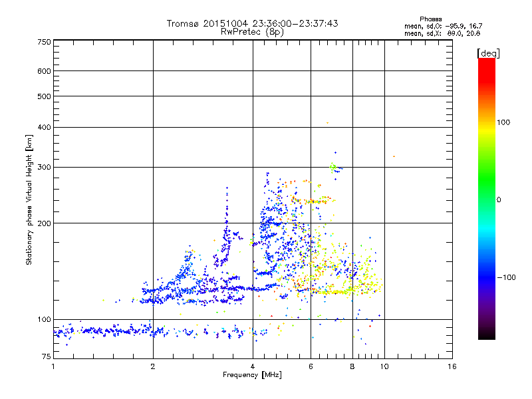Click the '16' frequency tick label
532x399 pixels.
coord(452,366)
